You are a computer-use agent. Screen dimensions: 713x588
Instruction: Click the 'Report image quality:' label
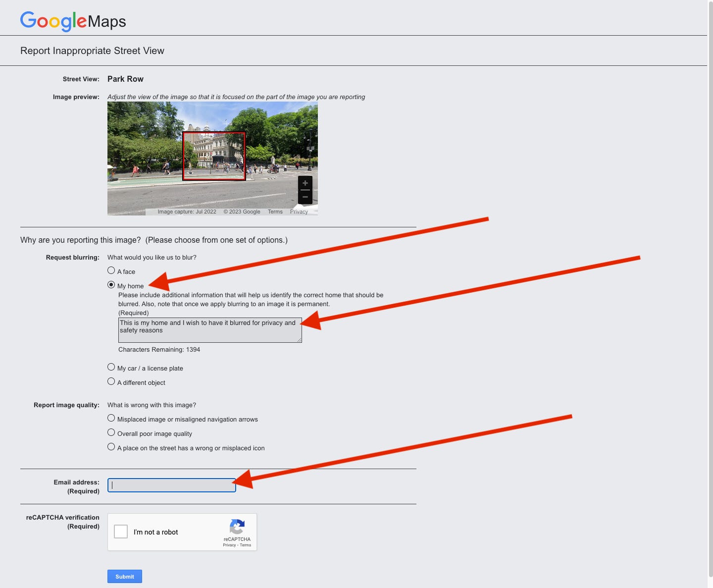(x=66, y=405)
